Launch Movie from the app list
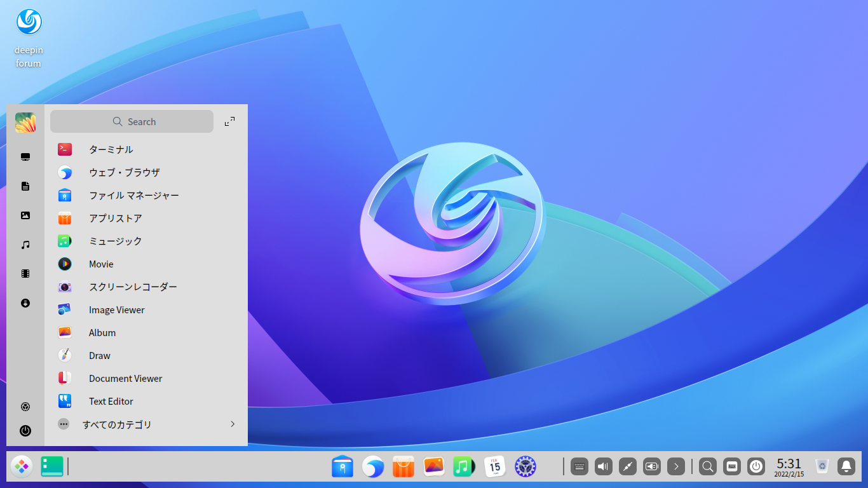 [x=146, y=264]
